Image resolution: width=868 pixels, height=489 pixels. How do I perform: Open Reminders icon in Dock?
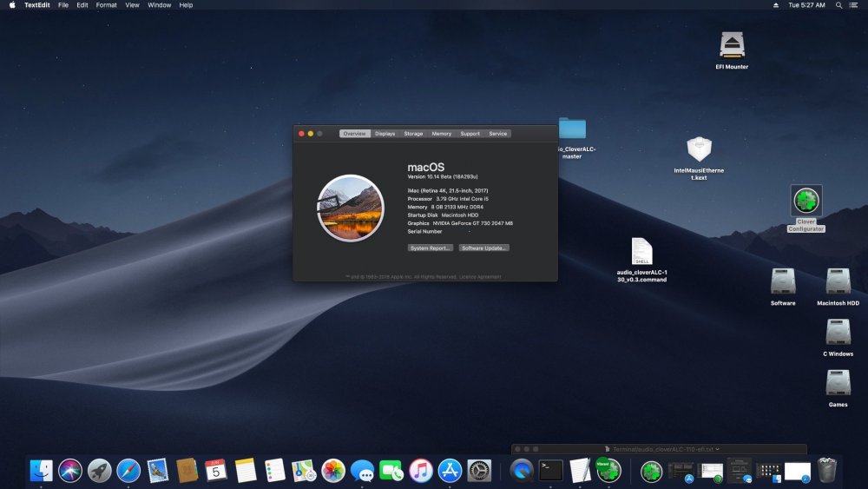[x=274, y=472]
